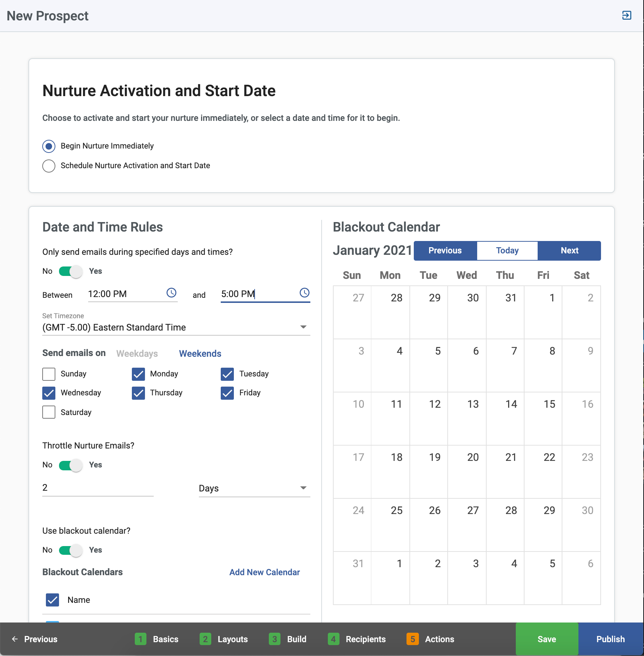
Task: Open the end time clock picker
Action: (x=304, y=293)
